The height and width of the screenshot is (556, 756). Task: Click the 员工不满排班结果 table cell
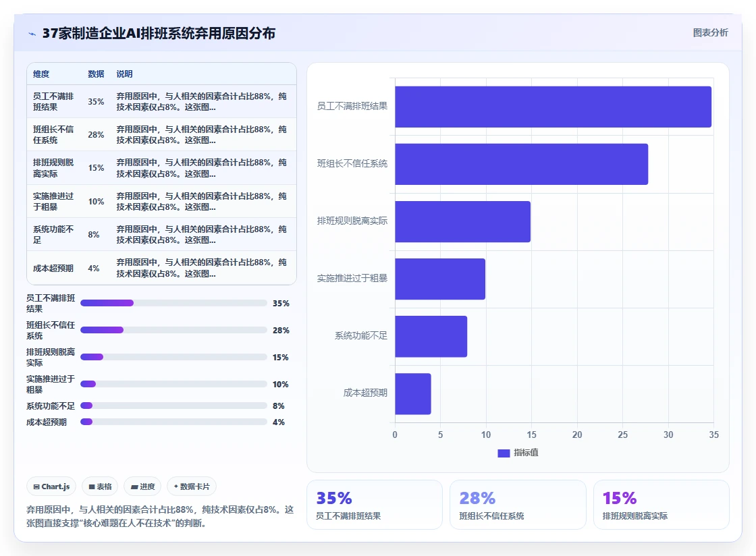click(53, 102)
